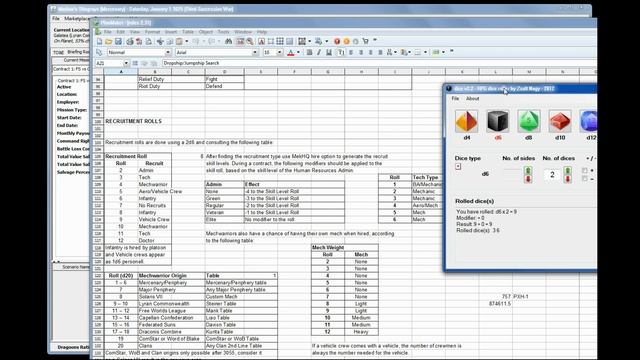Select the green d8 die icon
Image resolution: width=640 pixels, height=360 pixels.
point(529,121)
